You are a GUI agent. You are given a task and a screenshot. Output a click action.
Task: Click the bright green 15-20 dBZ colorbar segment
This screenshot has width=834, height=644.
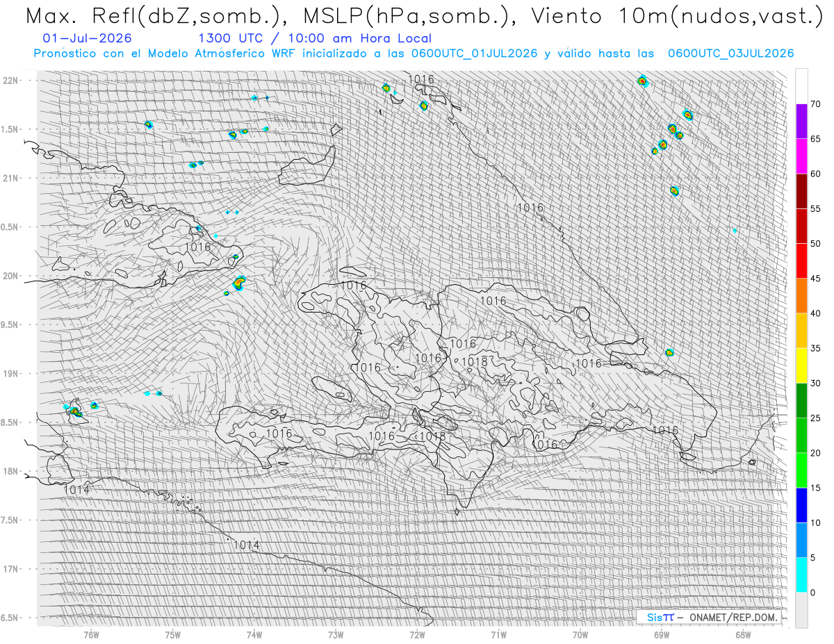(x=801, y=470)
